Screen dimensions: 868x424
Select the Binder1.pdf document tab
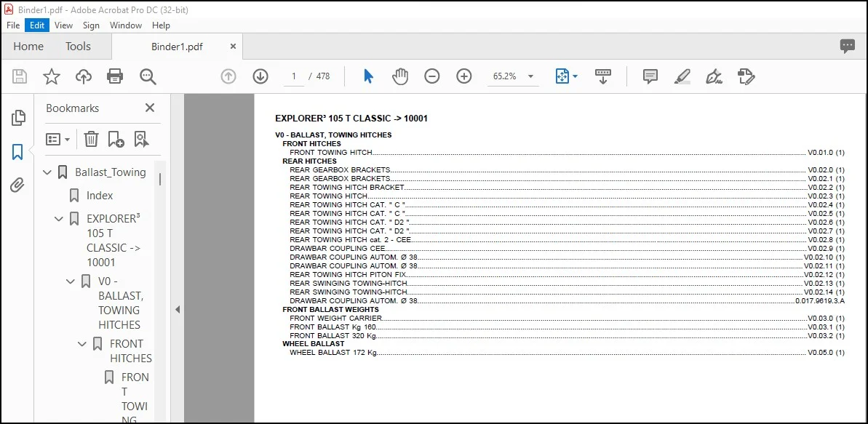coord(177,47)
